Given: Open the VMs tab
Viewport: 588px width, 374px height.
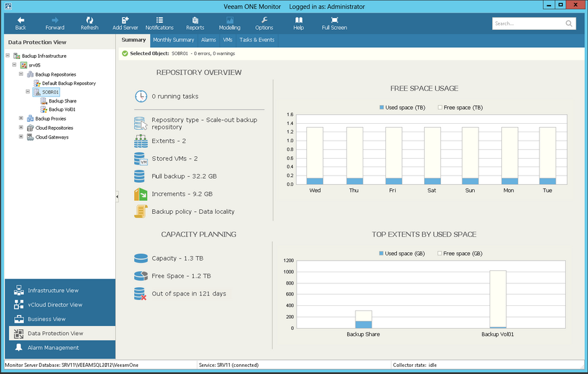Looking at the screenshot, I should coord(228,40).
